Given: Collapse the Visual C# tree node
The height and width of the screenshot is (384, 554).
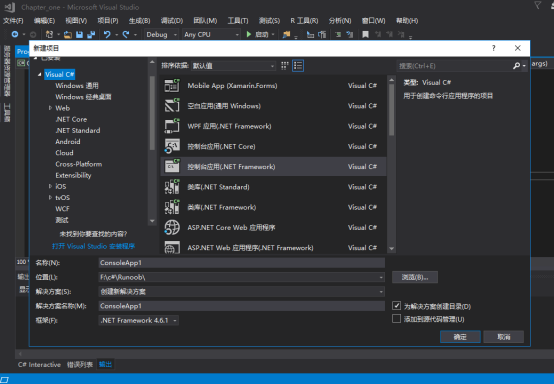Looking at the screenshot, I should [x=40, y=75].
